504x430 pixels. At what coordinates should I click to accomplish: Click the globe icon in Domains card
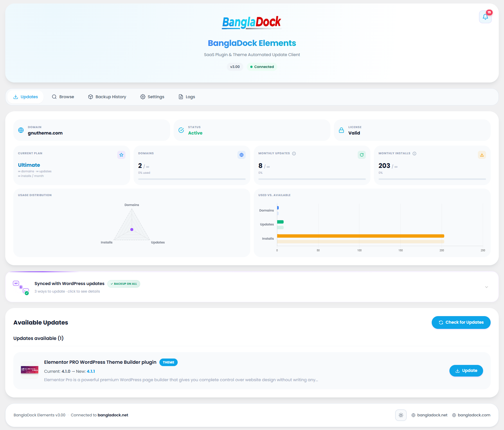pyautogui.click(x=242, y=155)
